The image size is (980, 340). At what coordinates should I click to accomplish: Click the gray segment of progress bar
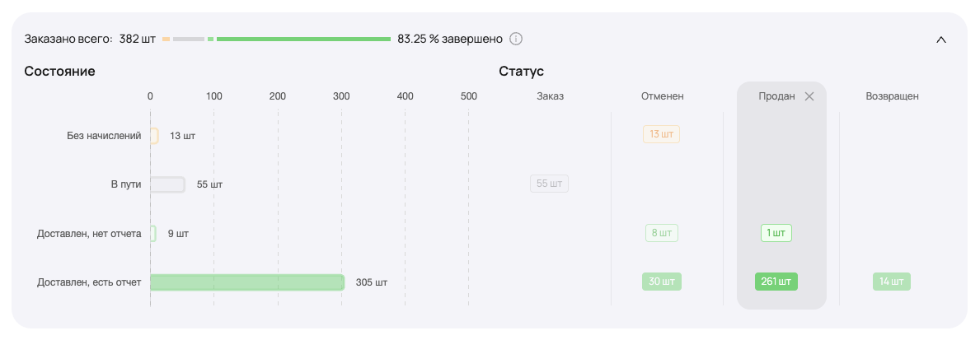(x=189, y=39)
